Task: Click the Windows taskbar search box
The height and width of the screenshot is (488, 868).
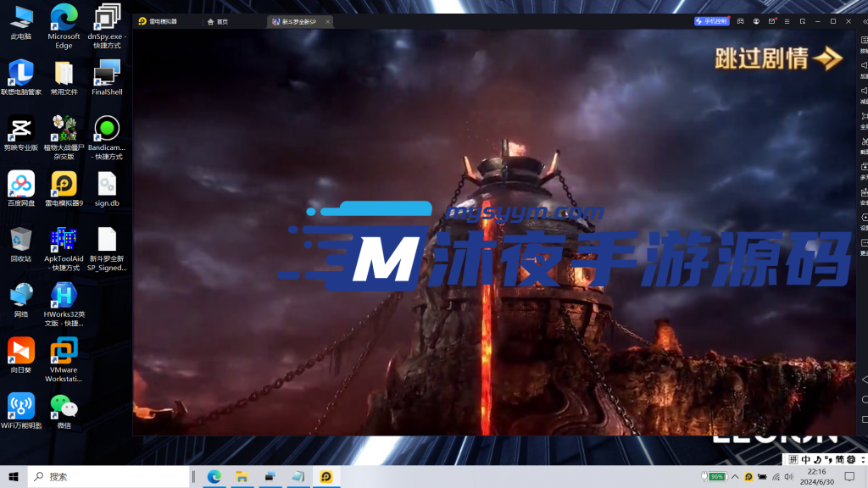Action: [110, 477]
